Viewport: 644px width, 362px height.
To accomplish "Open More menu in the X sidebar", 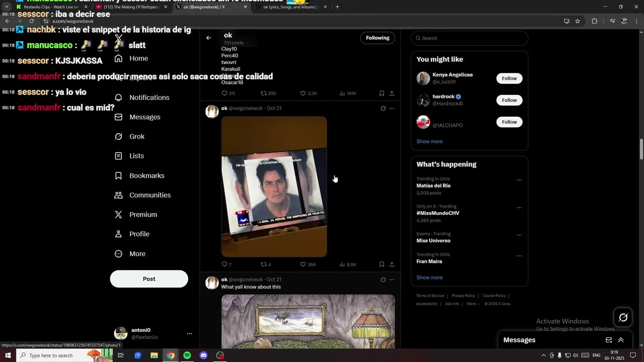I will click(x=130, y=254).
